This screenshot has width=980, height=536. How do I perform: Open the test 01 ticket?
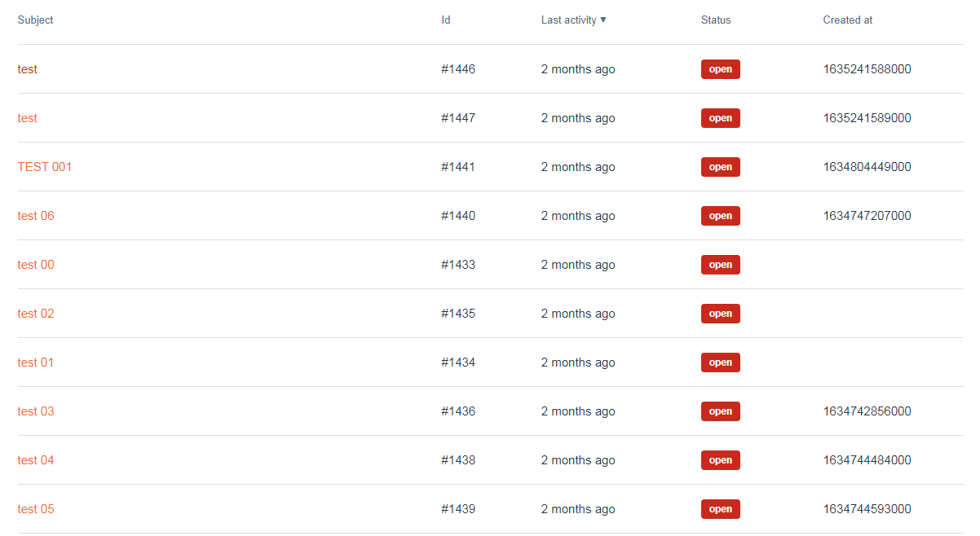click(x=36, y=362)
